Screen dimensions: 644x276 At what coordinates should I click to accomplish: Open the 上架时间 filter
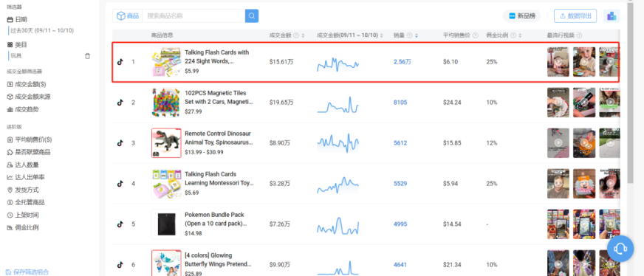click(x=24, y=215)
